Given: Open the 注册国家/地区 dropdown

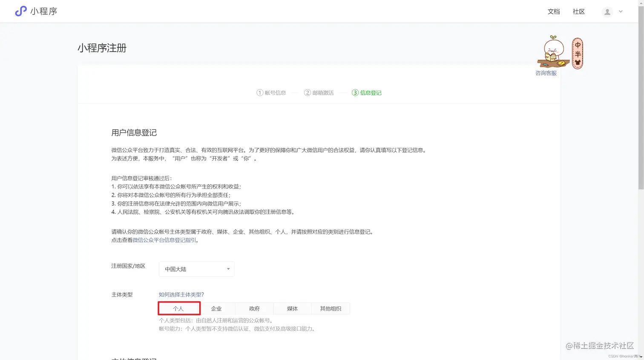Looking at the screenshot, I should (196, 269).
